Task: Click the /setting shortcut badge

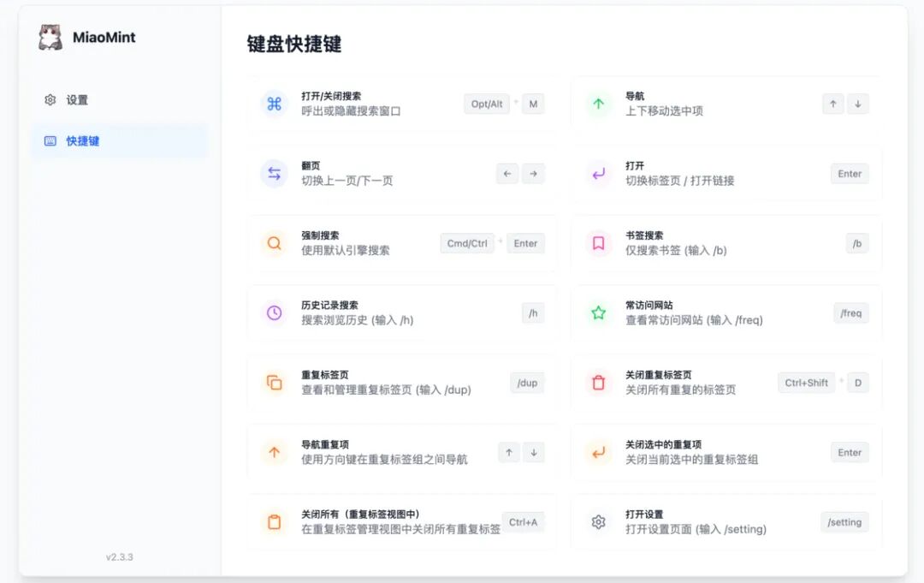Action: 844,521
